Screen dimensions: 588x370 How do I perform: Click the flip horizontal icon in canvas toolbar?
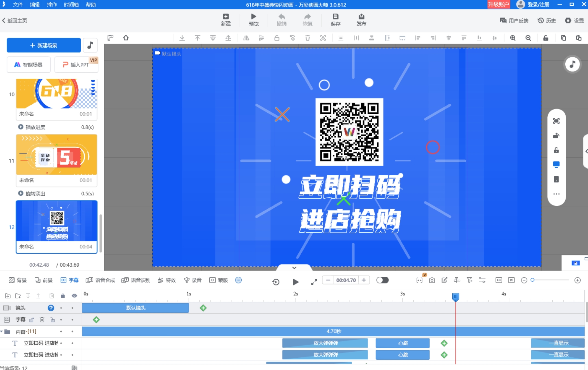pos(246,38)
